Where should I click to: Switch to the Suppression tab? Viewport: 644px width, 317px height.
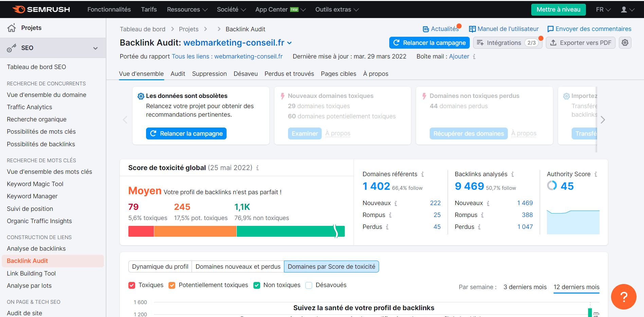pyautogui.click(x=209, y=74)
